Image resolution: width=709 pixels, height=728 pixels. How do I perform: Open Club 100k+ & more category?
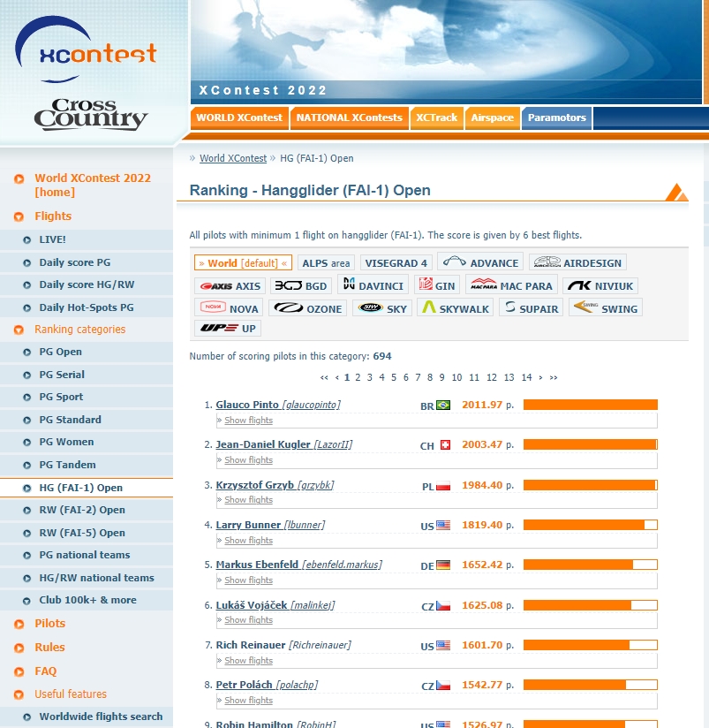[x=87, y=600]
